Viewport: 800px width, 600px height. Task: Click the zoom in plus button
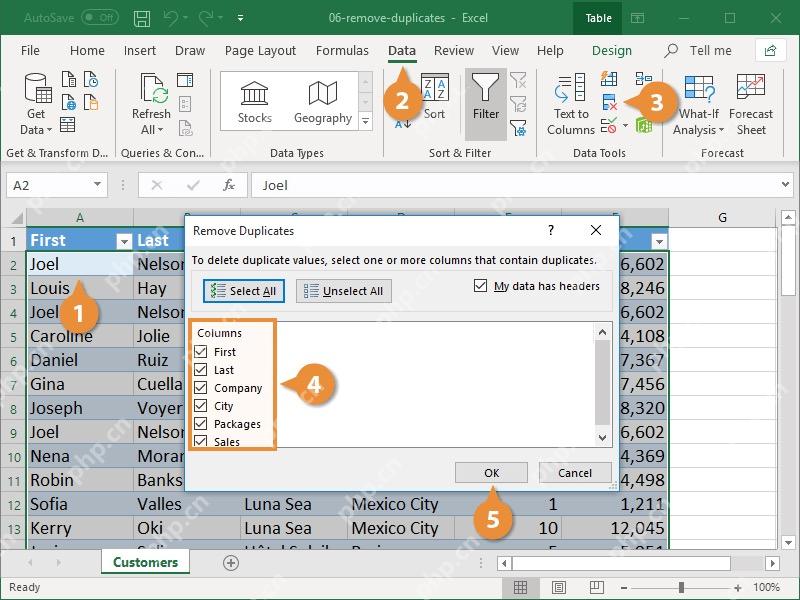coord(738,588)
